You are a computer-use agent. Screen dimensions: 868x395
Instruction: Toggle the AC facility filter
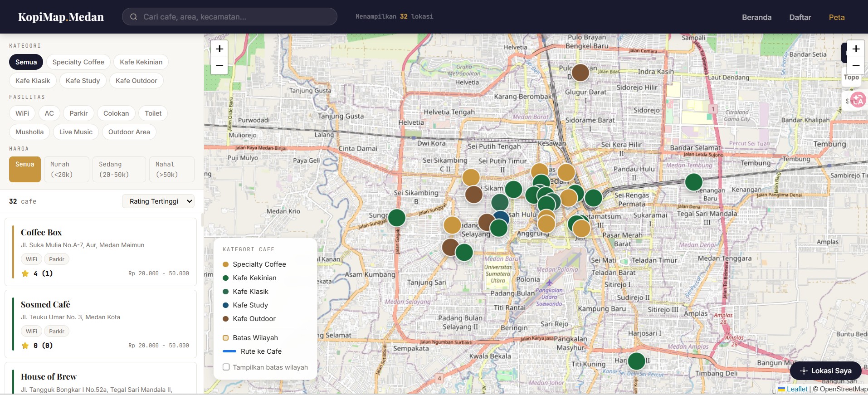pos(49,113)
